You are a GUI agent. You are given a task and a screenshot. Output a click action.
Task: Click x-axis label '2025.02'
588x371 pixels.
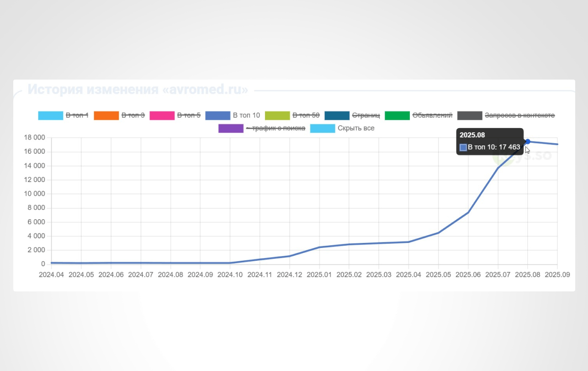click(349, 275)
